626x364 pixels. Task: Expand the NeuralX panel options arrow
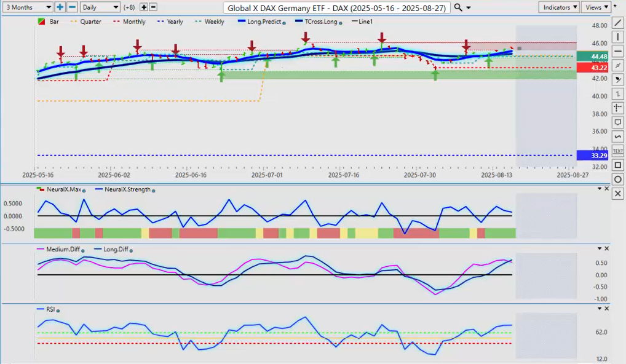(x=600, y=189)
